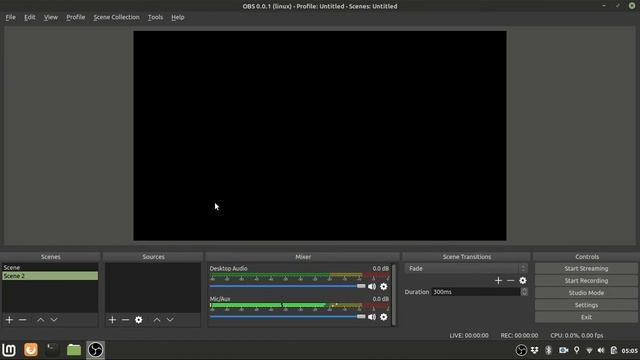Image resolution: width=640 pixels, height=360 pixels.
Task: Click Duration 300ms field
Action: (476, 292)
